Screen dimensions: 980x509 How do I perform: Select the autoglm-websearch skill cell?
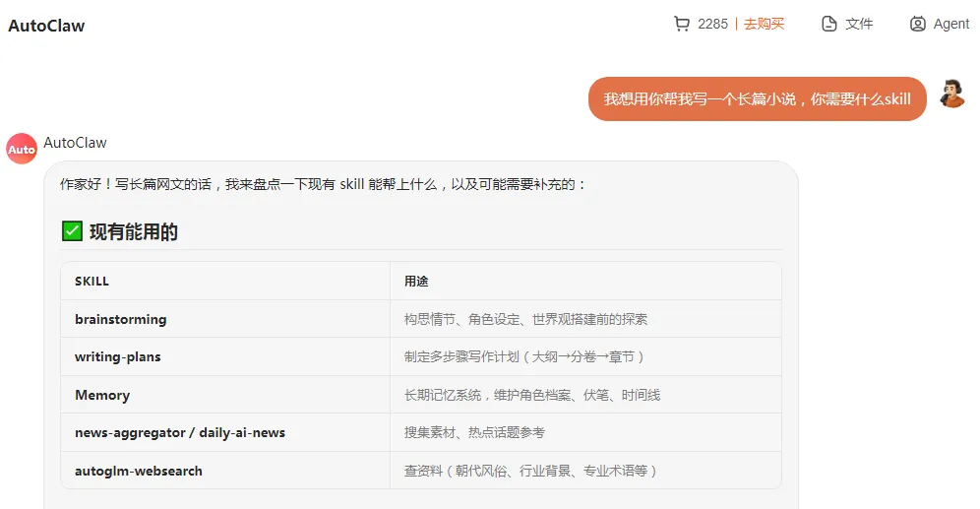[225, 471]
